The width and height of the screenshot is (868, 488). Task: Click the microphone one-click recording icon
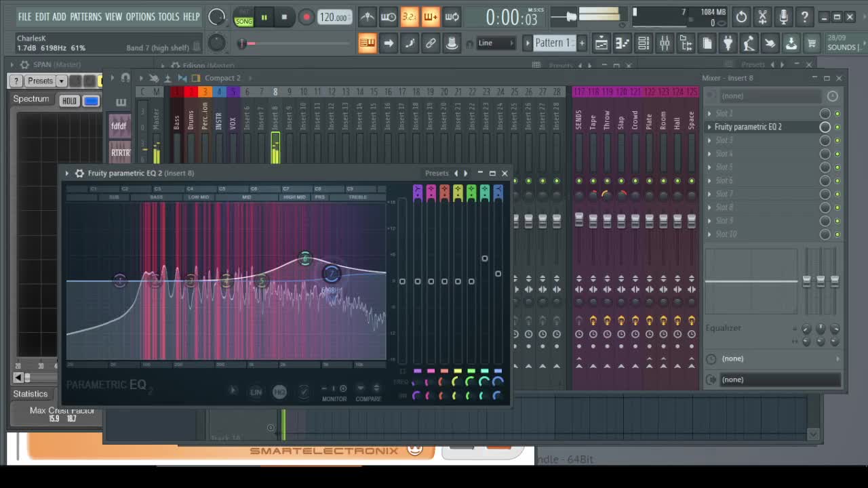(x=783, y=17)
